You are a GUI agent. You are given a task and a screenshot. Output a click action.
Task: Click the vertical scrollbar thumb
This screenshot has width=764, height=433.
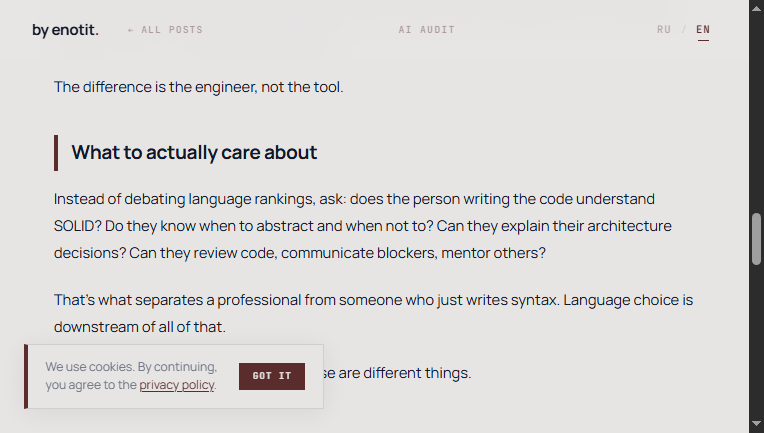(x=756, y=238)
